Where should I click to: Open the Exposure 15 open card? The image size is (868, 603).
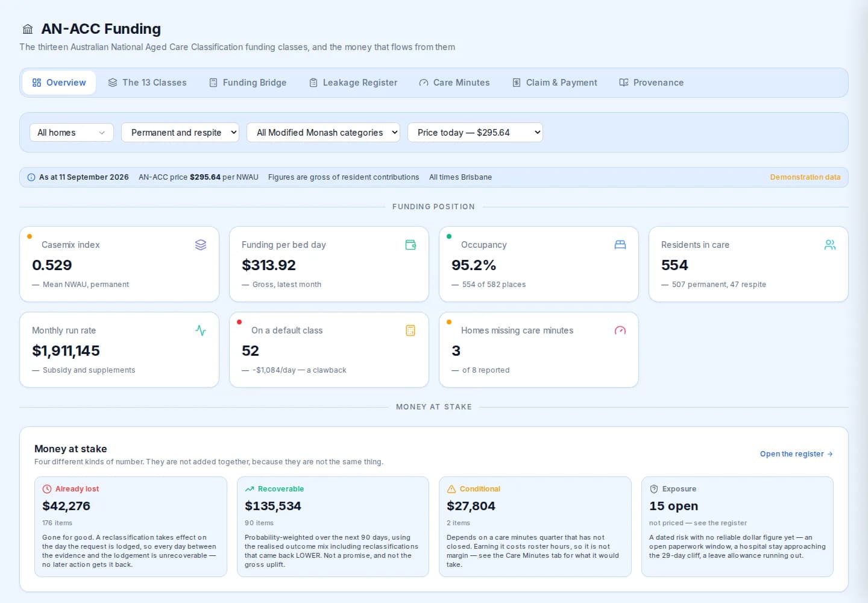pos(737,527)
